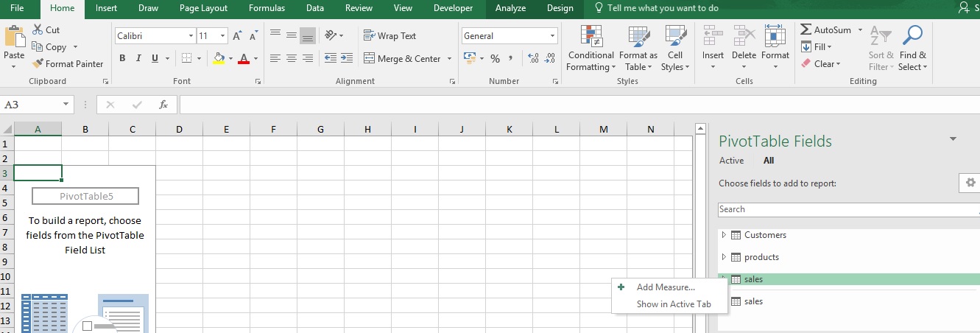
Task: Click Decrease Indent icon
Action: 331,58
